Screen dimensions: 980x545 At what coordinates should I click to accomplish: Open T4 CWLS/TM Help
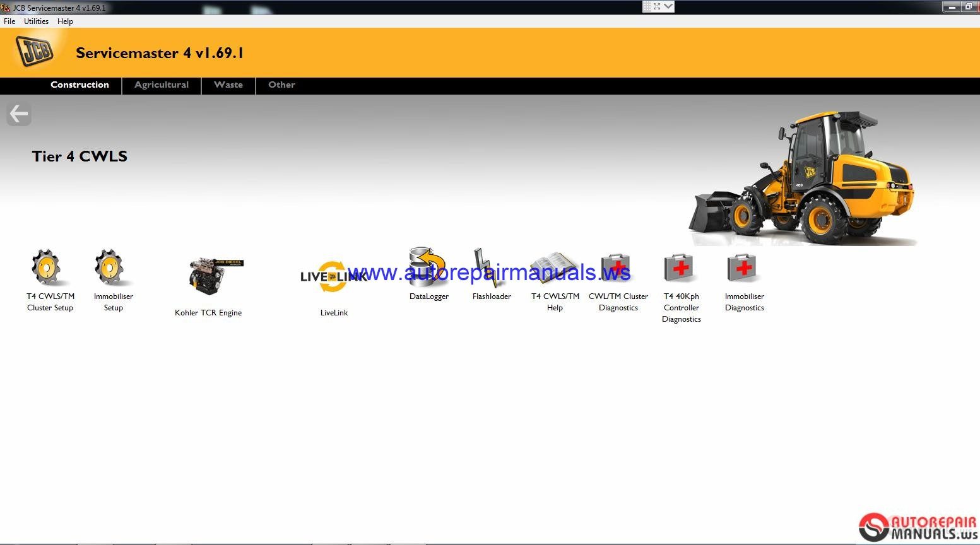[x=554, y=267]
